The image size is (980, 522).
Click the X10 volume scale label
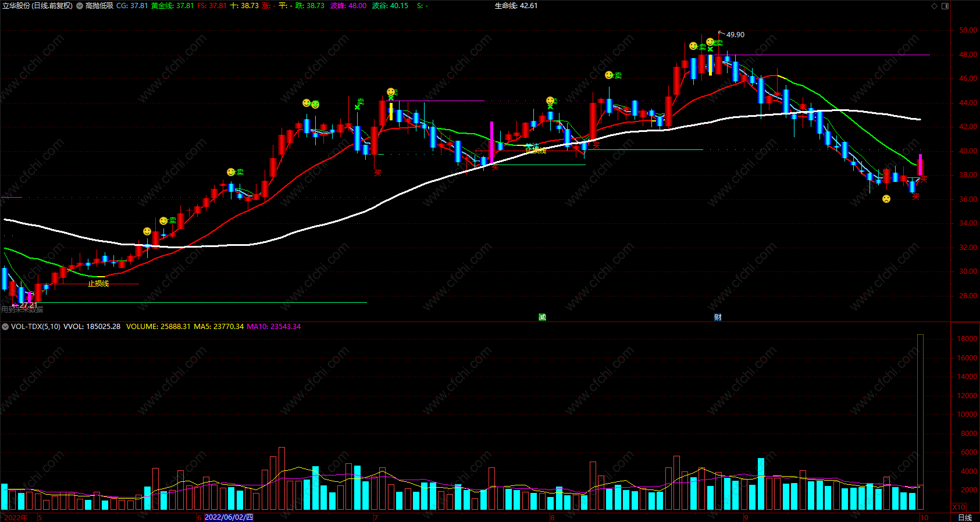(958, 507)
